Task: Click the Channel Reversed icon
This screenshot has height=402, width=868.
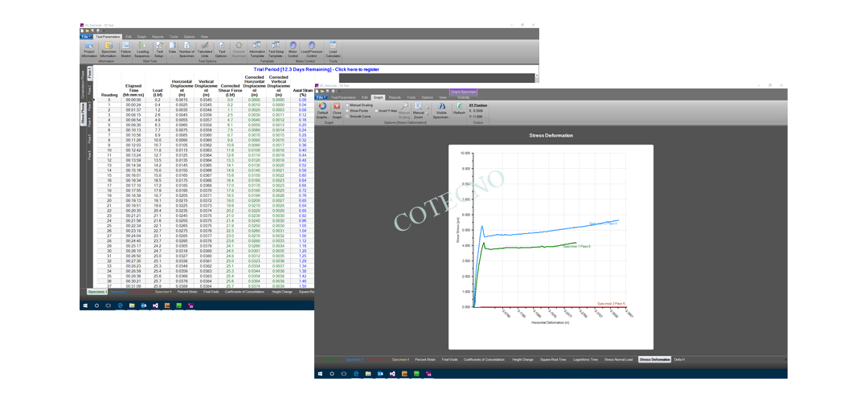Action: tap(239, 50)
